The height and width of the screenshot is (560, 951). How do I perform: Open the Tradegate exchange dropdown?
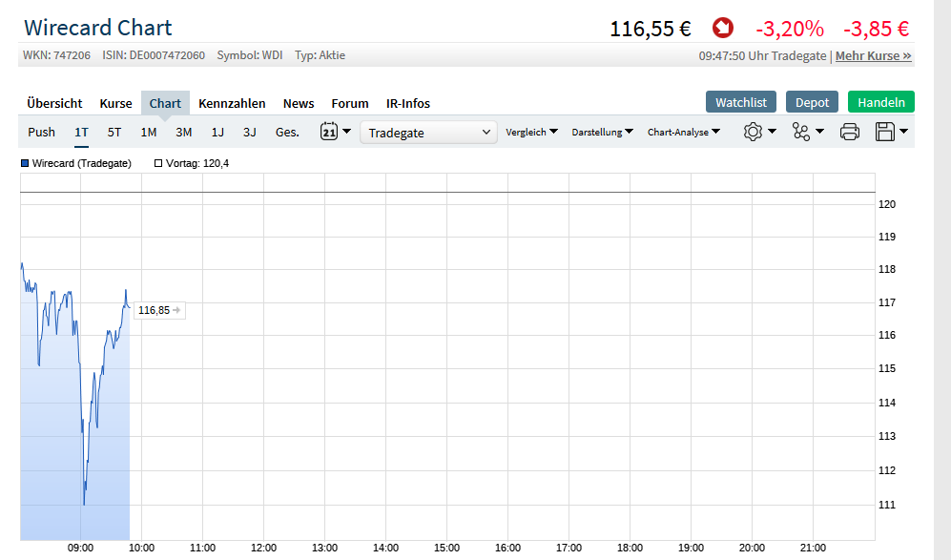[429, 133]
